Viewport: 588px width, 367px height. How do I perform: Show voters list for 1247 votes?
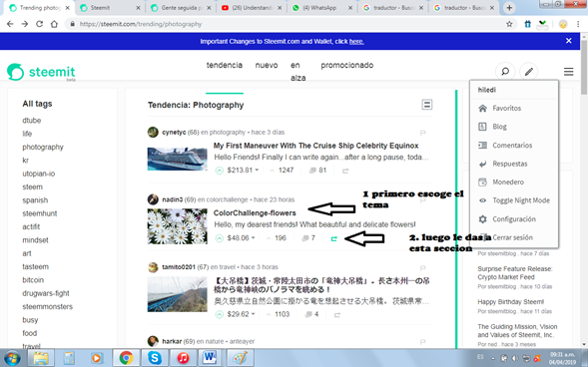tap(282, 171)
